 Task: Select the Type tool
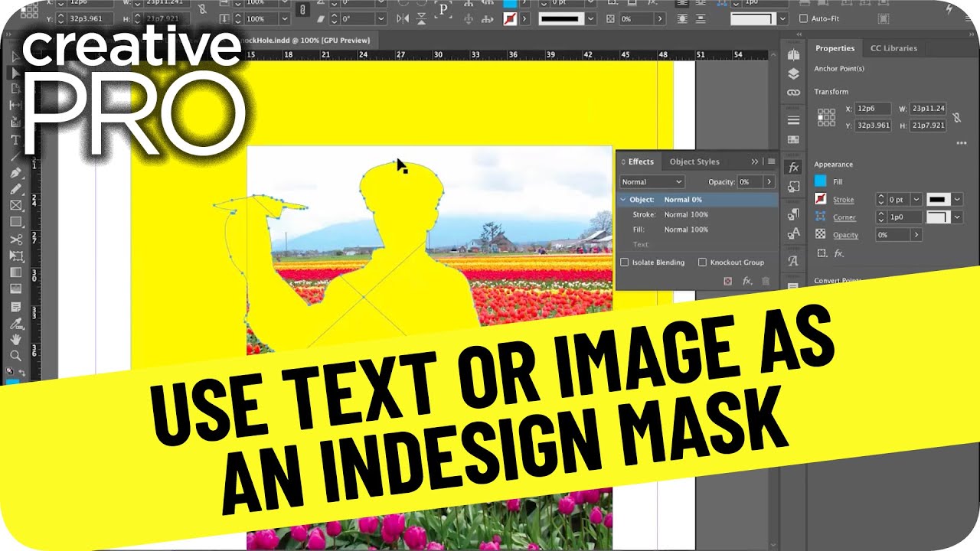point(15,139)
